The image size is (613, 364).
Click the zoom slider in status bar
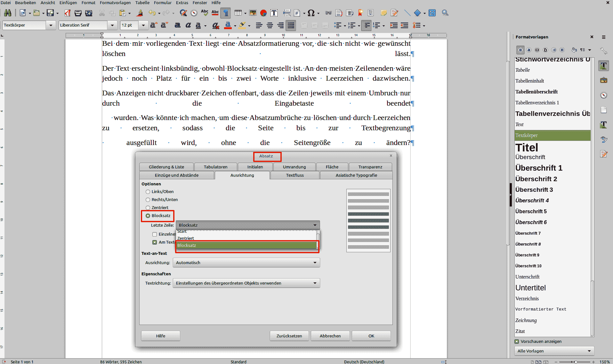pos(575,362)
